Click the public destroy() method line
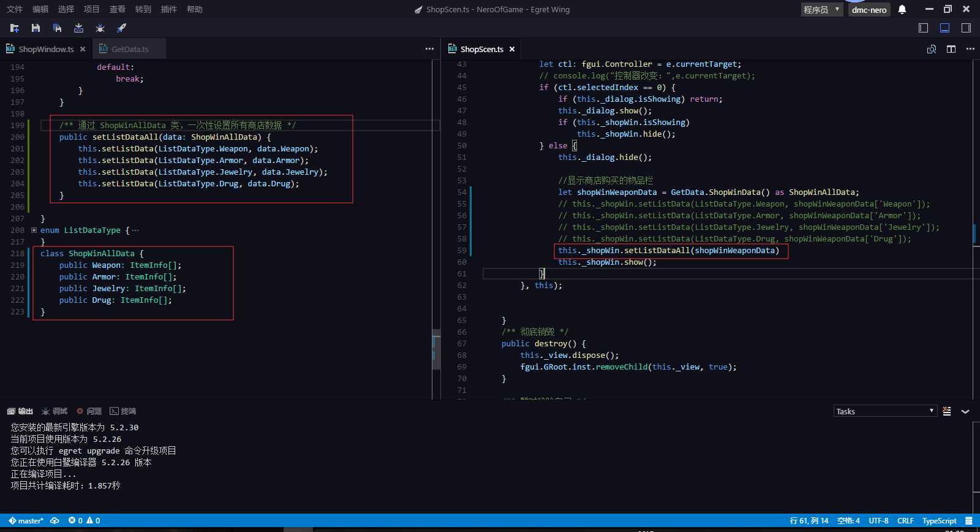 click(x=543, y=344)
